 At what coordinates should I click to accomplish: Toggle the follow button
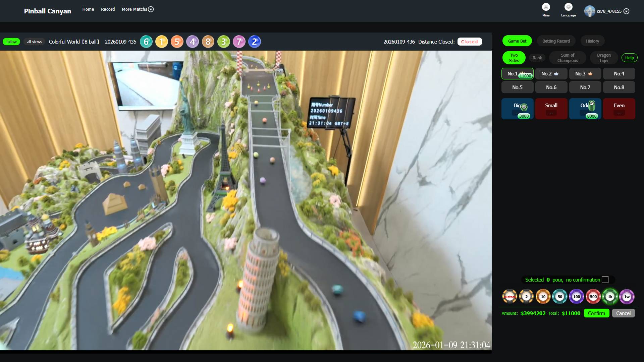[x=11, y=42]
